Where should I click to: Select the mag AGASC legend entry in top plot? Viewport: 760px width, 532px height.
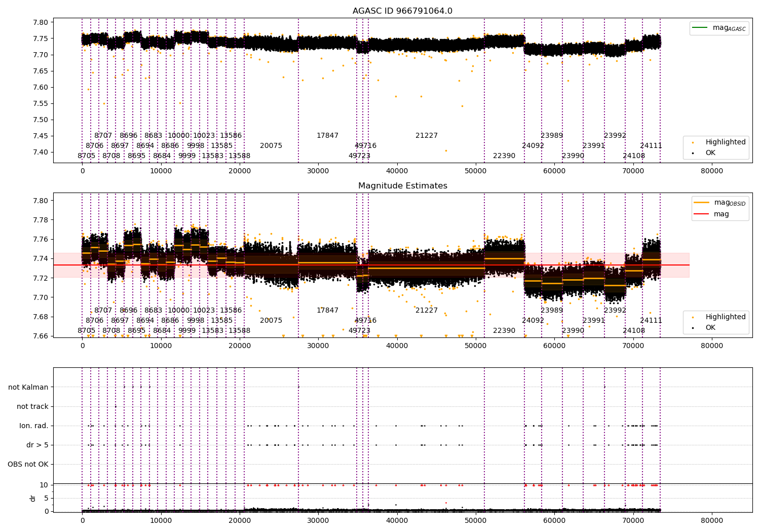tap(719, 28)
